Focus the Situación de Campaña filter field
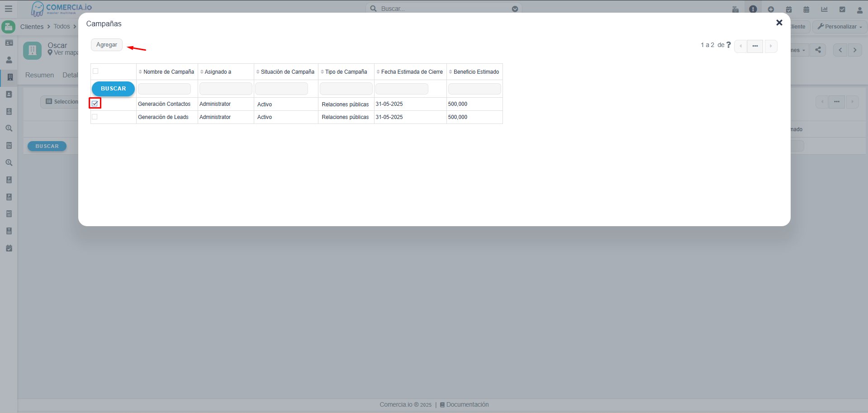 pyautogui.click(x=281, y=89)
